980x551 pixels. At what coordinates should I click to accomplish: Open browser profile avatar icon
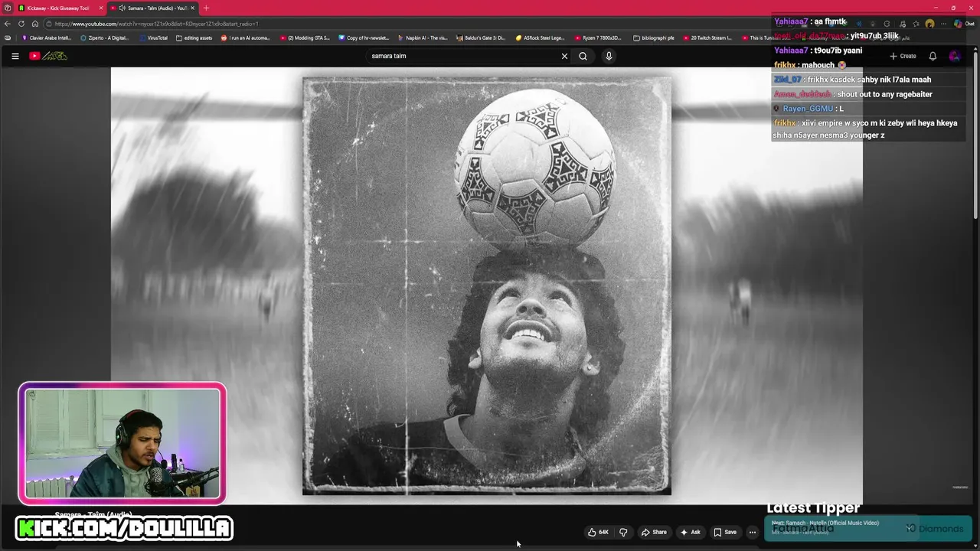(x=929, y=24)
